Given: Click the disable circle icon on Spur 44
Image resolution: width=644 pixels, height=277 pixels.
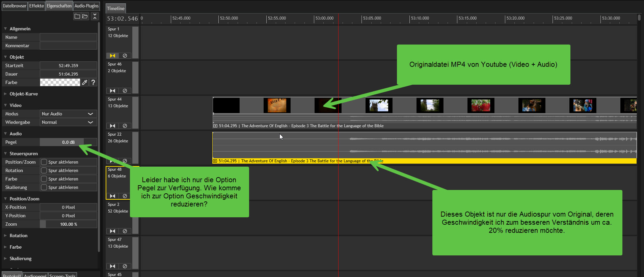Looking at the screenshot, I should pos(125,126).
